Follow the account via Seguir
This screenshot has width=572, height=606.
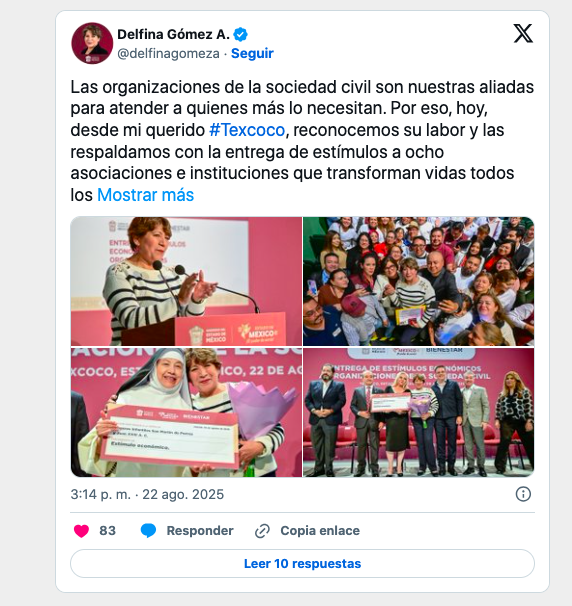252,53
